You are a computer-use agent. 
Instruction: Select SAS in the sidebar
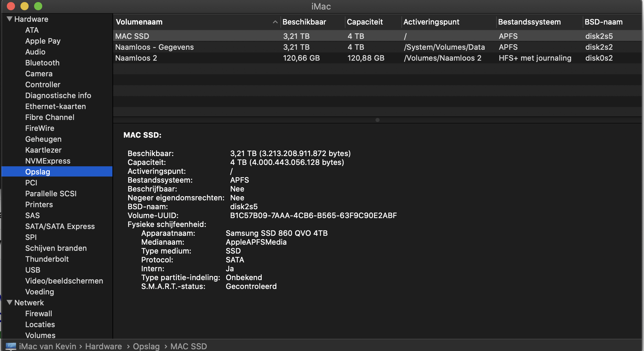coord(32,215)
